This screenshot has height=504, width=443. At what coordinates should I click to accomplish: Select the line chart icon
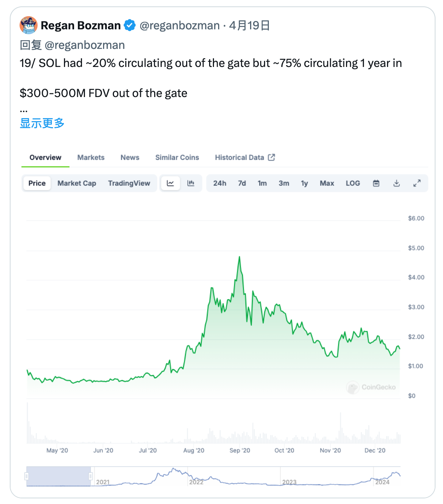pos(170,183)
